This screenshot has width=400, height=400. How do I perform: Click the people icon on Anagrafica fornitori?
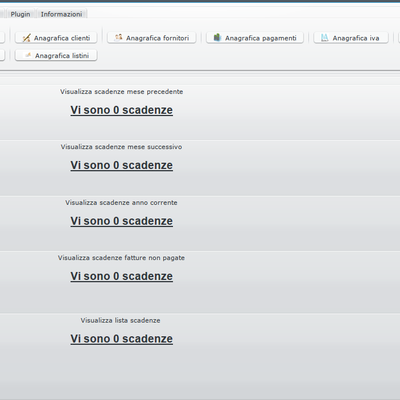(x=118, y=38)
